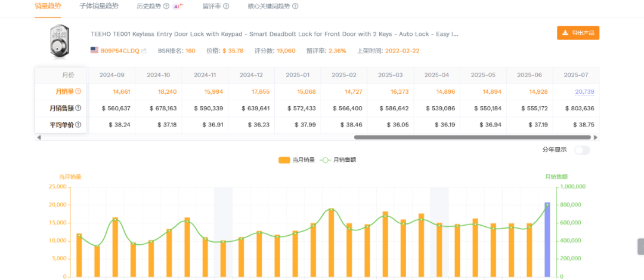
Task: Click the help icon beside 核心关键词趋势
Action: 295,6
